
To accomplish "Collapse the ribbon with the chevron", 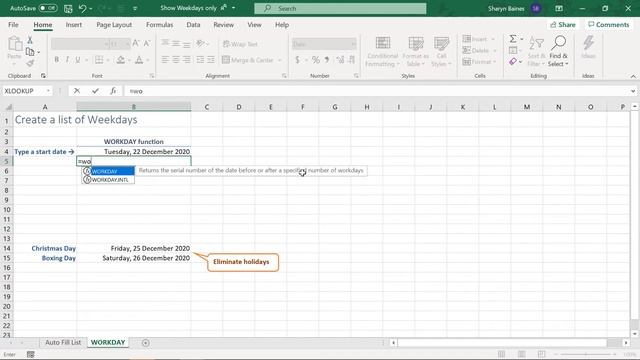I will coord(633,76).
